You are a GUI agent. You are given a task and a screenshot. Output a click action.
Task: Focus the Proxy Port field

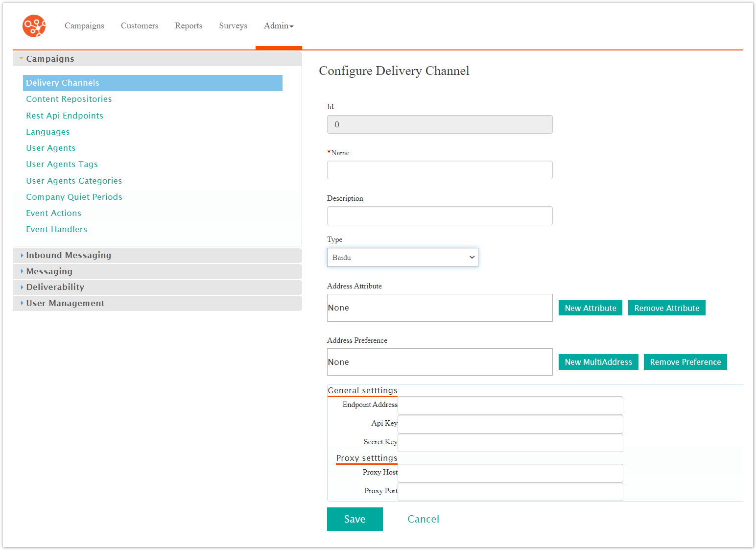pyautogui.click(x=510, y=492)
